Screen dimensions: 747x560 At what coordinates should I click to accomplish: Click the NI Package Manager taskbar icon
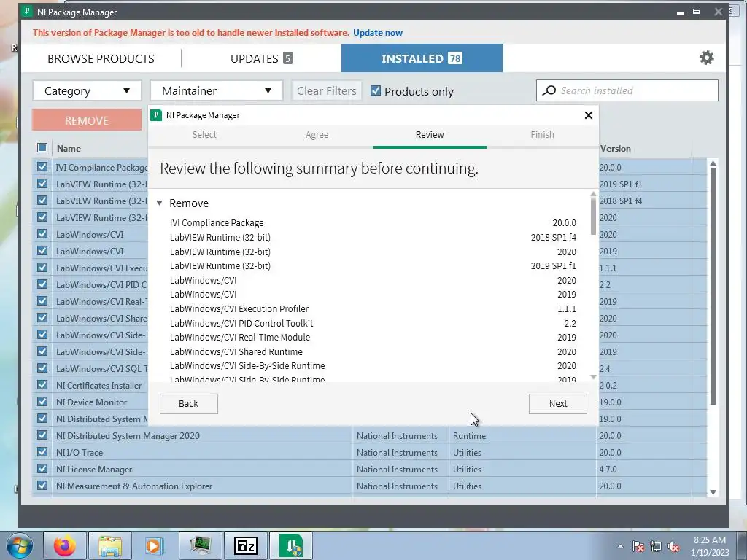click(291, 545)
